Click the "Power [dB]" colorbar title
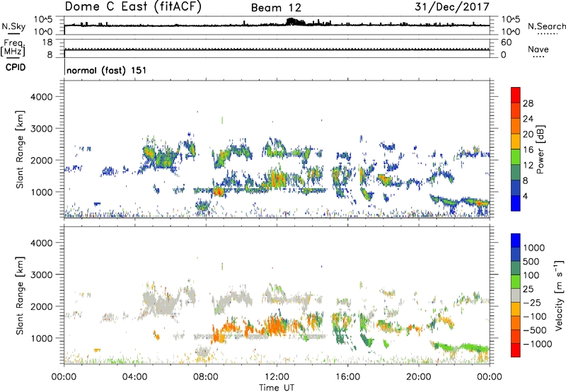 (x=540, y=149)
